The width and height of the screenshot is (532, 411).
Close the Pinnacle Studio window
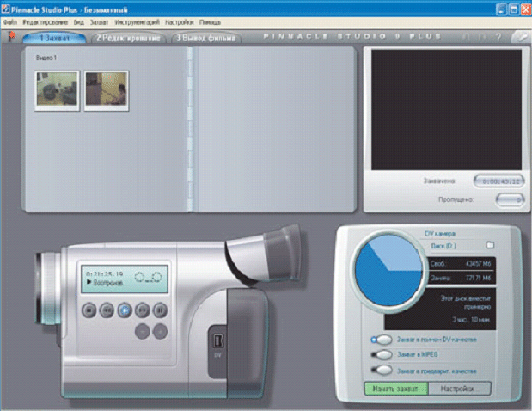click(x=525, y=9)
